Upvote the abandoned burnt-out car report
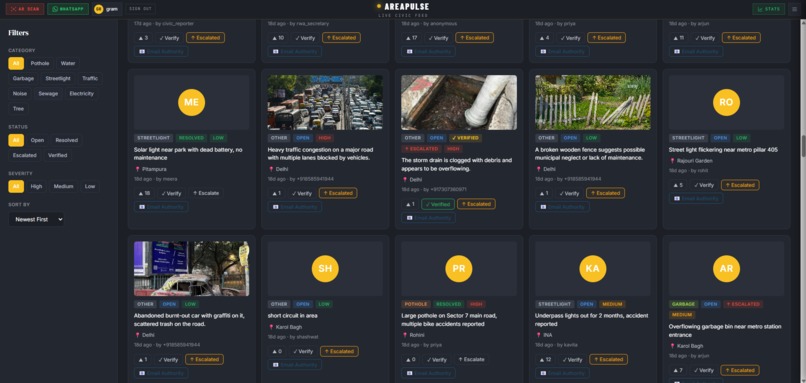 (142, 359)
